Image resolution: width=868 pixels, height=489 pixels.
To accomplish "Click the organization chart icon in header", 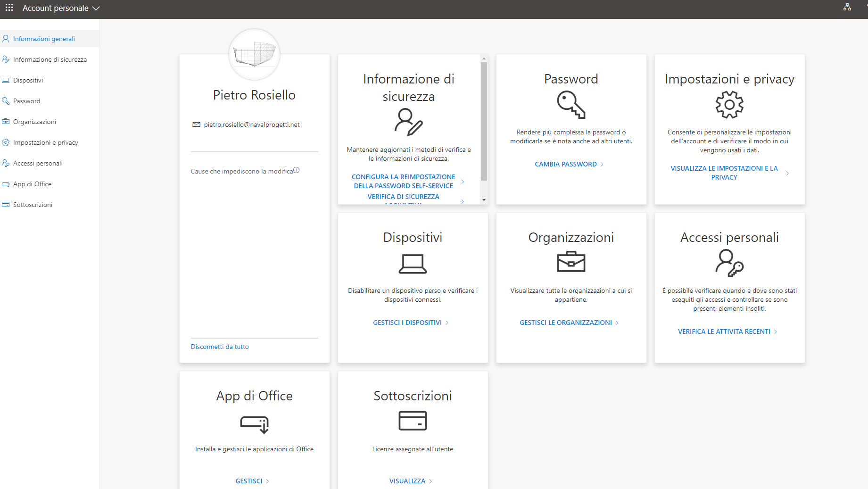I will pos(847,7).
